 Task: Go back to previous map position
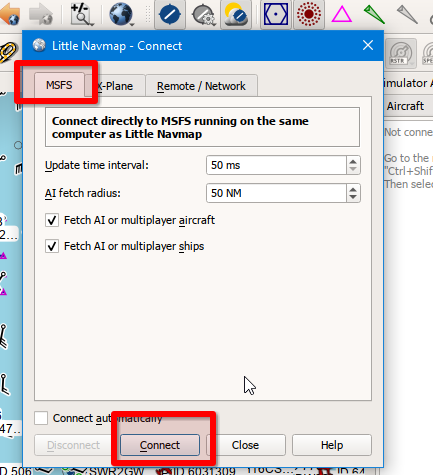pos(10,14)
